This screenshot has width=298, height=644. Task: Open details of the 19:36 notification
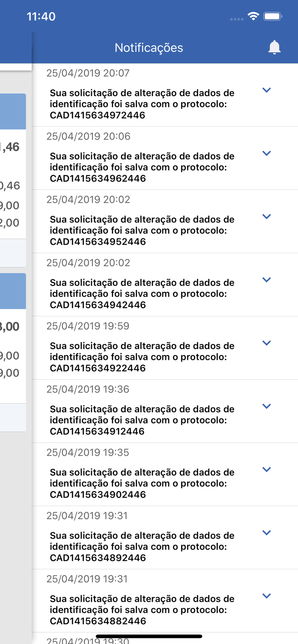[x=267, y=406]
